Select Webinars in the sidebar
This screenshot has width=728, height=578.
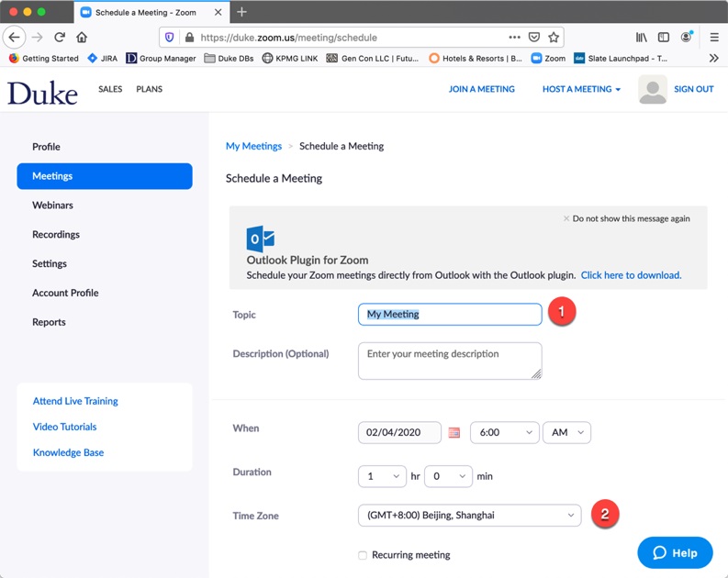tap(52, 205)
